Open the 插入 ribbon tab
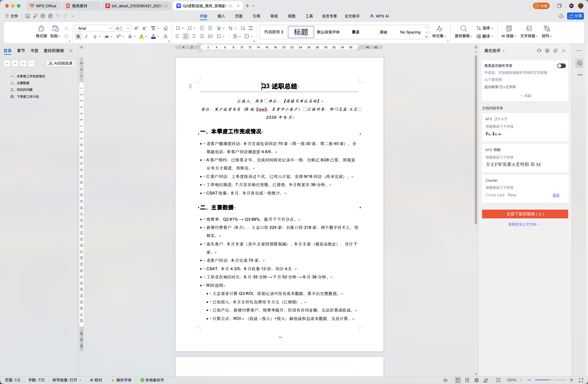588x384 pixels. pos(221,16)
